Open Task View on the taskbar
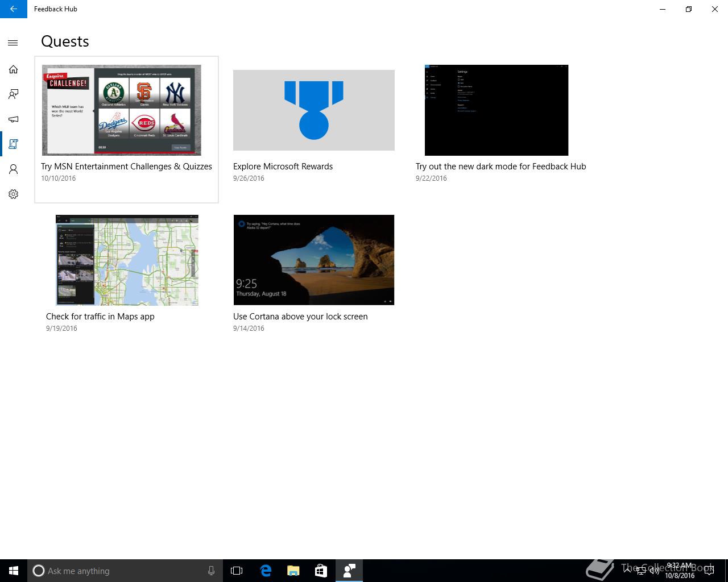Viewport: 728px width, 582px height. click(237, 571)
